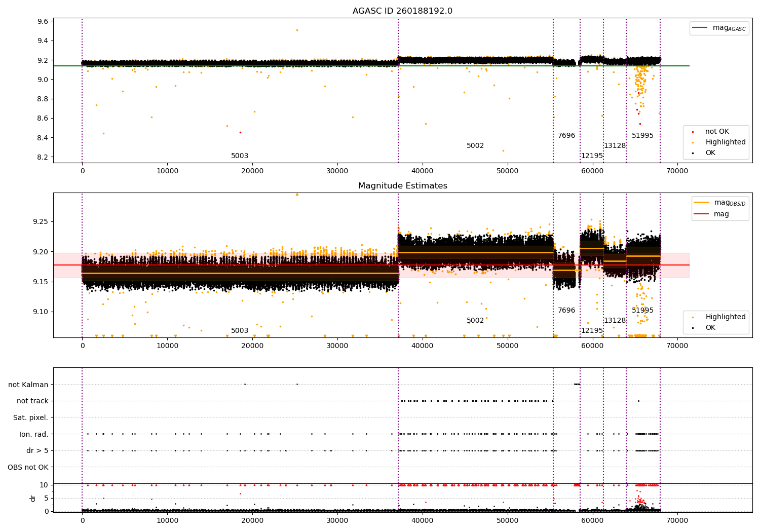Click obsid label '7696' in top plot

click(x=566, y=135)
